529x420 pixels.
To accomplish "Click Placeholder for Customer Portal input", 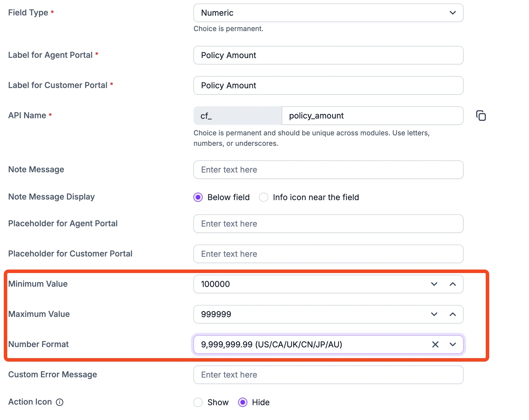I will (x=328, y=254).
